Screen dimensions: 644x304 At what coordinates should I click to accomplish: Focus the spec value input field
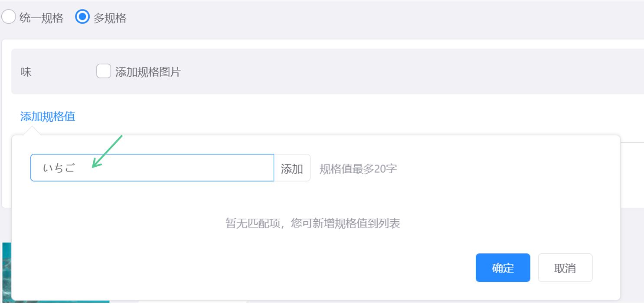click(152, 168)
